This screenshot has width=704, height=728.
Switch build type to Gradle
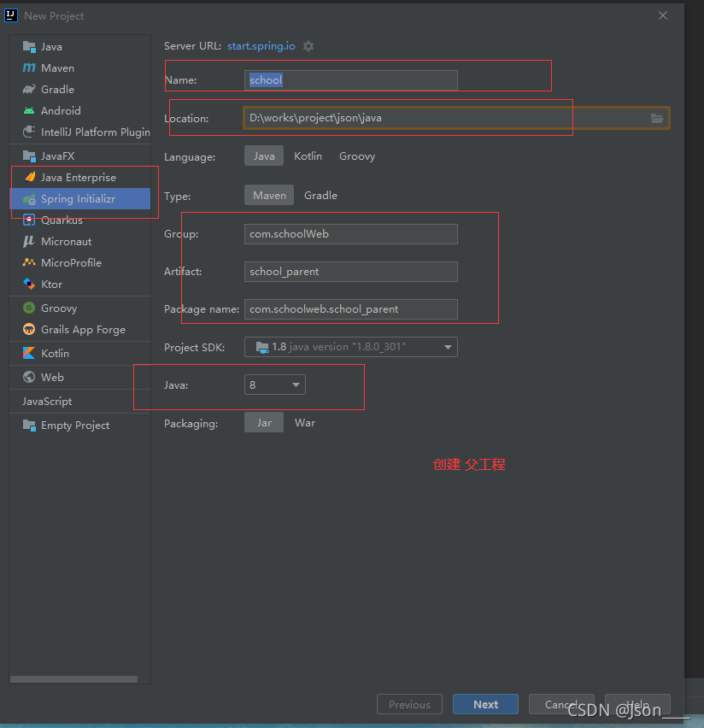[x=320, y=195]
